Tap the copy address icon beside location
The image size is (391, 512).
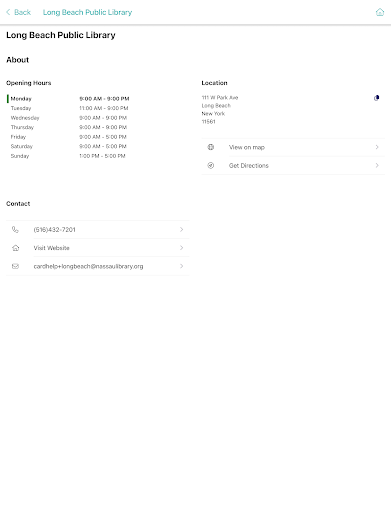tap(376, 98)
